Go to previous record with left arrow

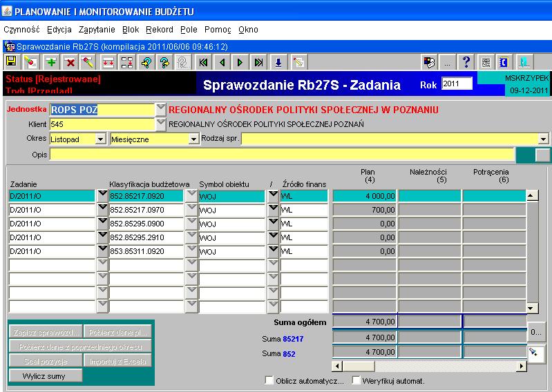click(x=222, y=62)
